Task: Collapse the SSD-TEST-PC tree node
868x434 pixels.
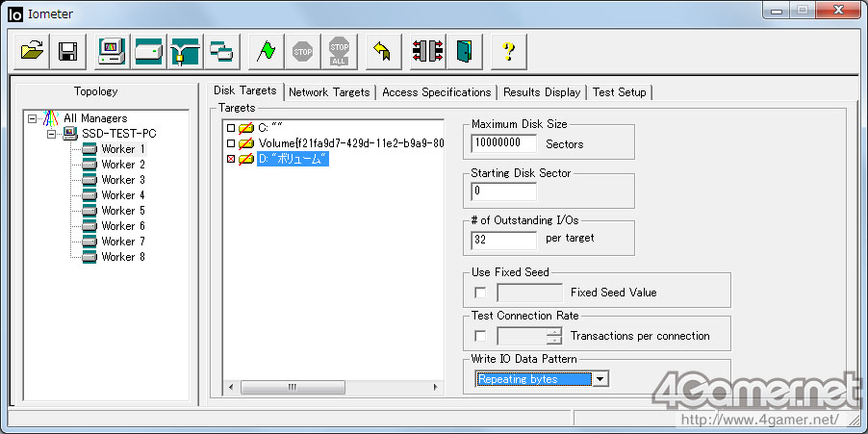Action: pos(51,134)
